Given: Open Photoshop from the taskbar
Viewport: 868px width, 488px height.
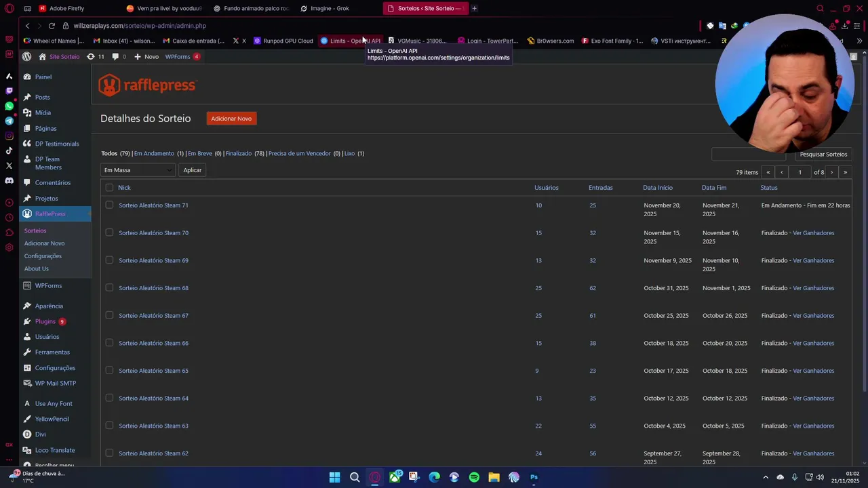Looking at the screenshot, I should point(534,477).
